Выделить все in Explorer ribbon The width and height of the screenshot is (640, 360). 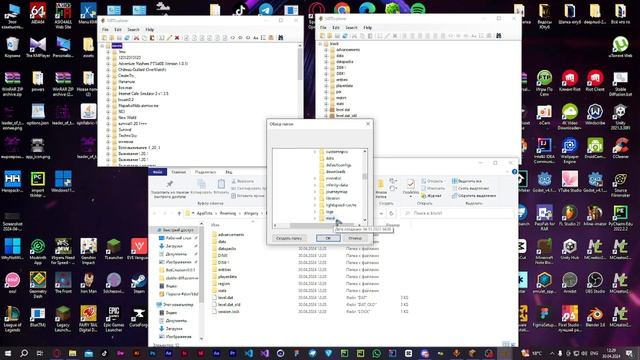point(466,181)
